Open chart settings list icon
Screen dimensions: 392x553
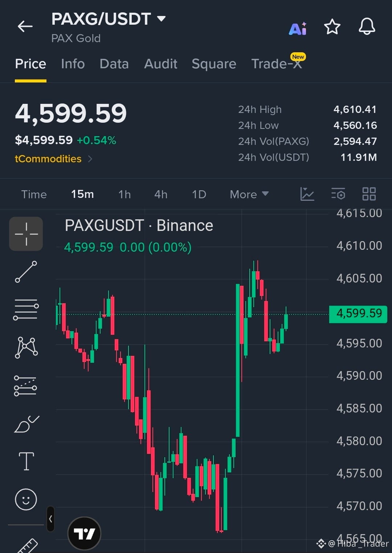338,194
